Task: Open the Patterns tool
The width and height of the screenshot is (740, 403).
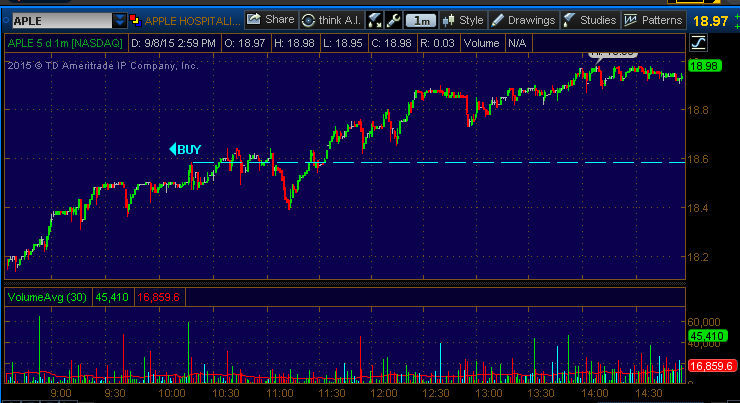Action: (652, 19)
